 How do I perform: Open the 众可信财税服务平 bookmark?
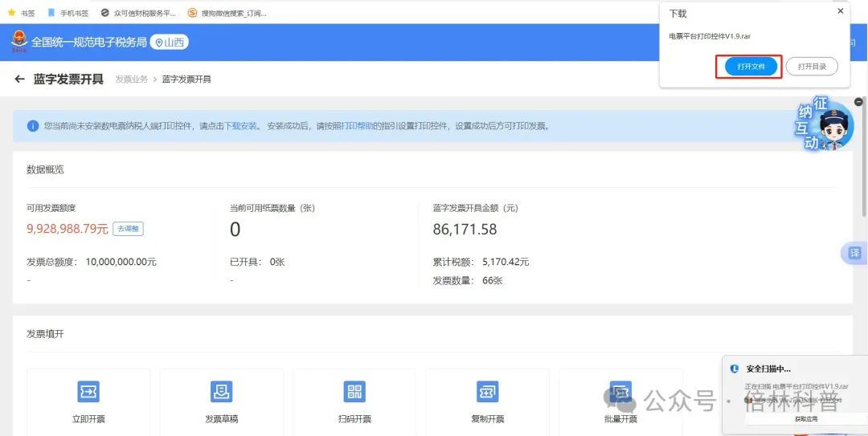click(x=138, y=13)
